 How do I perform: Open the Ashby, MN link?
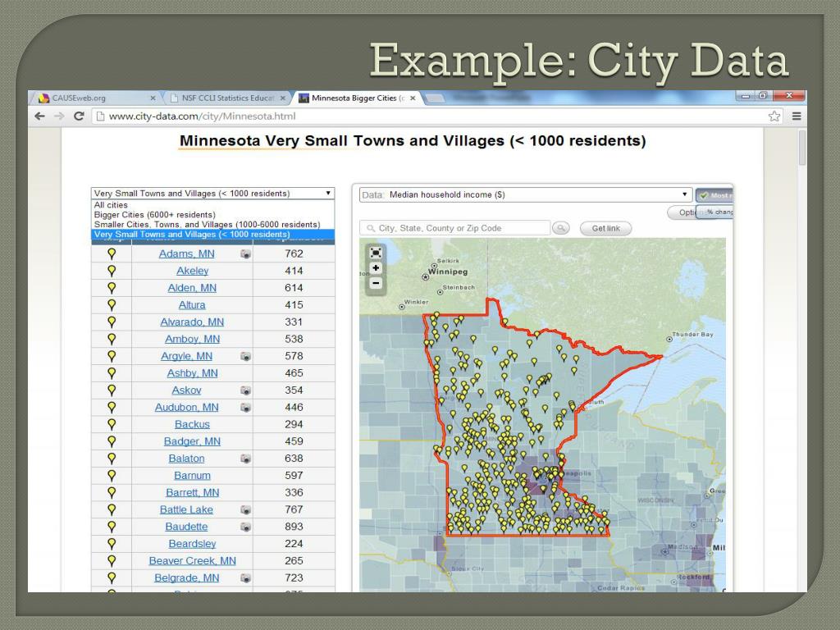click(192, 373)
